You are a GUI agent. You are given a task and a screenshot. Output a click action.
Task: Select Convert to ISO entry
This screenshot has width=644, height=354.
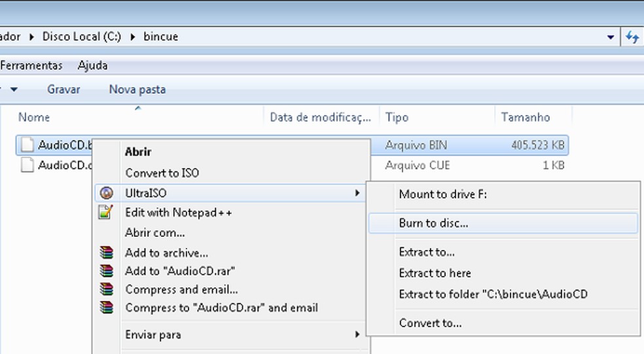[x=162, y=173]
